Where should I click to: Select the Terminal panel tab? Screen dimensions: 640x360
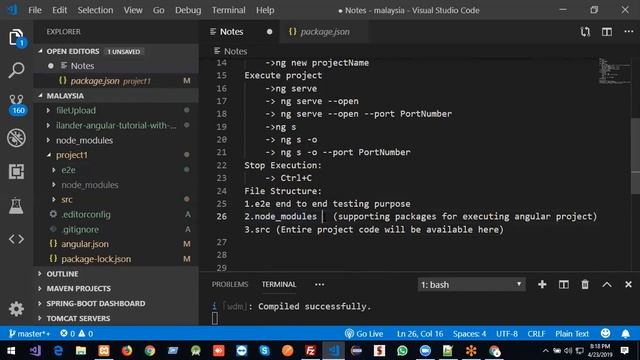(279, 284)
